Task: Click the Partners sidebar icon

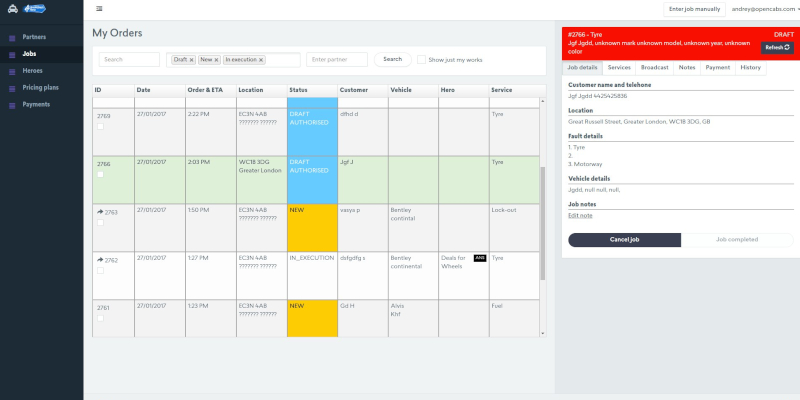Action: [x=11, y=37]
